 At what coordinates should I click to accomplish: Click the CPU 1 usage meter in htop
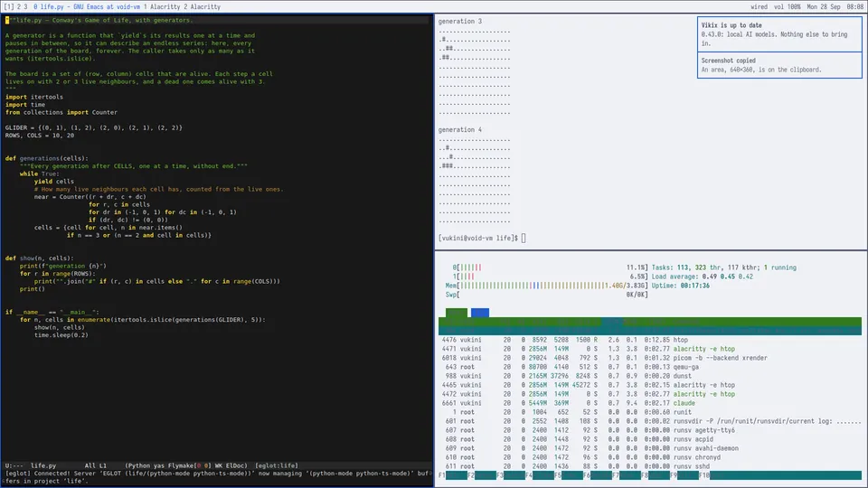click(550, 277)
